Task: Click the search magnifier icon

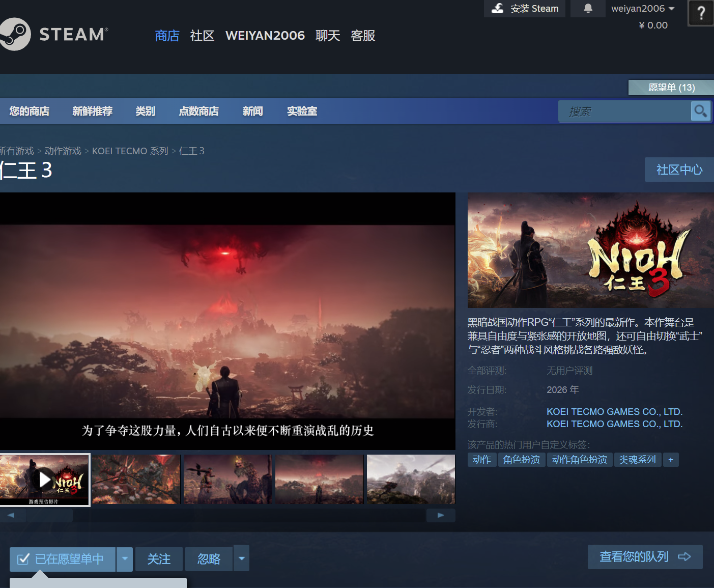Action: click(x=701, y=111)
